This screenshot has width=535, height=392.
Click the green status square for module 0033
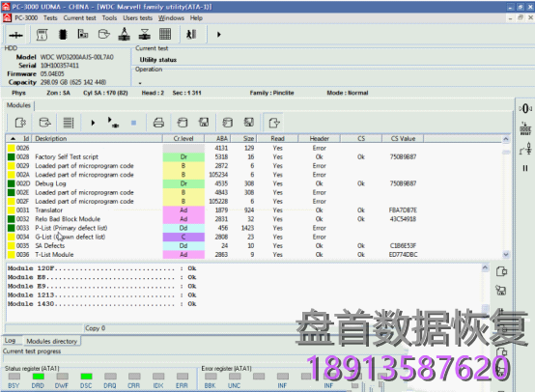(x=12, y=228)
